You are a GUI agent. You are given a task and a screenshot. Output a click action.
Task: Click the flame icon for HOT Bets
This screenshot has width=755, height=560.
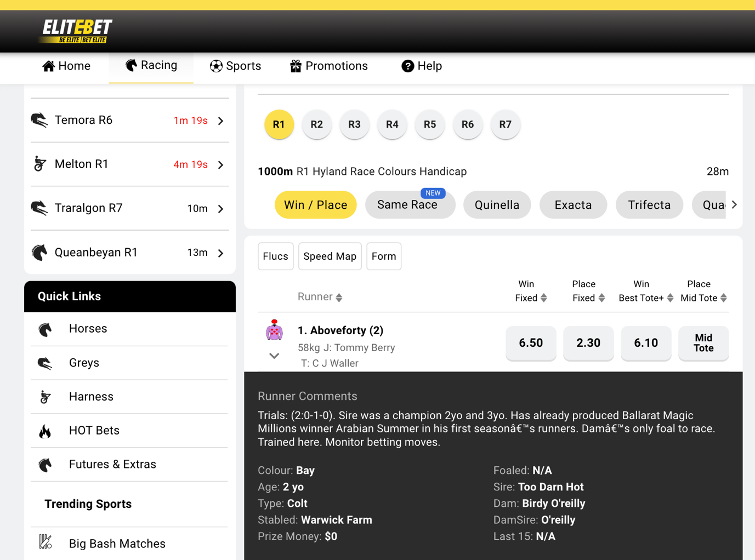coord(45,430)
